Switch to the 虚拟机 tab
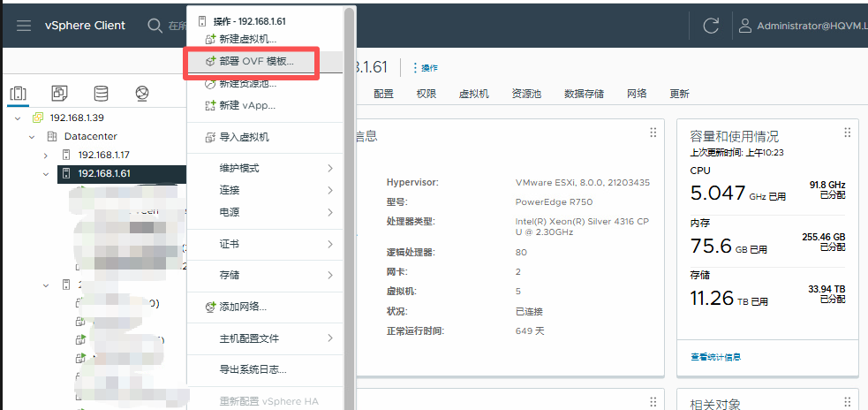 click(x=474, y=94)
